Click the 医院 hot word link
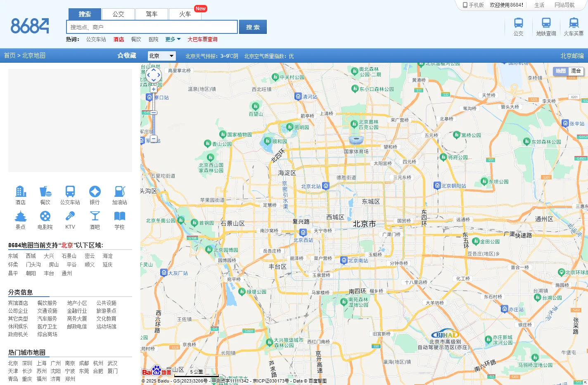Image resolution: width=588 pixels, height=385 pixels. [x=154, y=39]
